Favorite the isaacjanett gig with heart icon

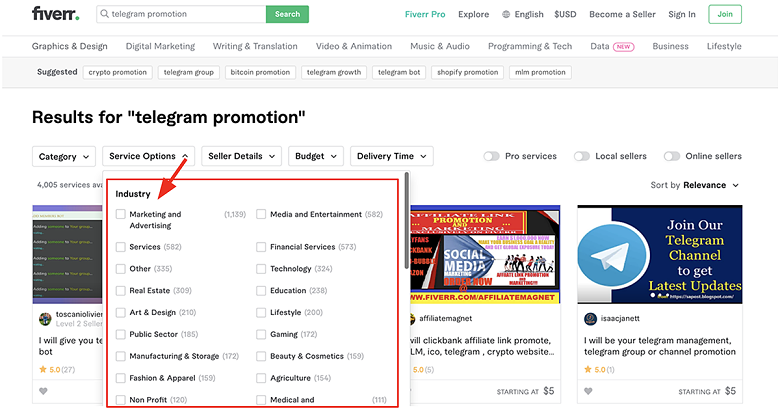588,391
